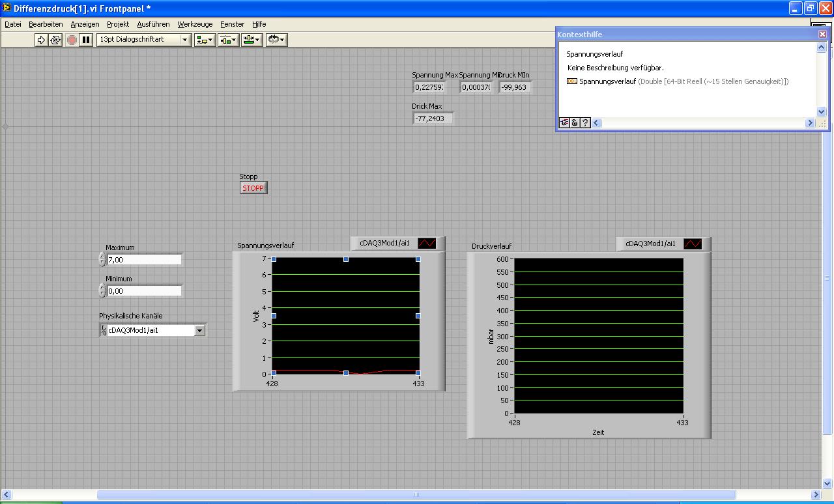Open the Reorder objects tool menu
This screenshot has height=504, width=834.
coord(276,40)
